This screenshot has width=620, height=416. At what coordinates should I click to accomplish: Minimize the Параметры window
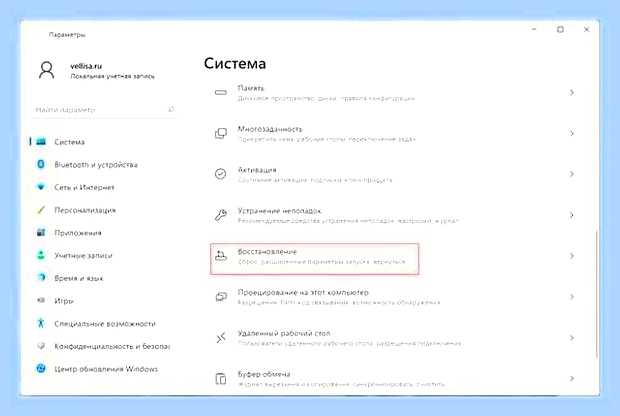pos(534,29)
